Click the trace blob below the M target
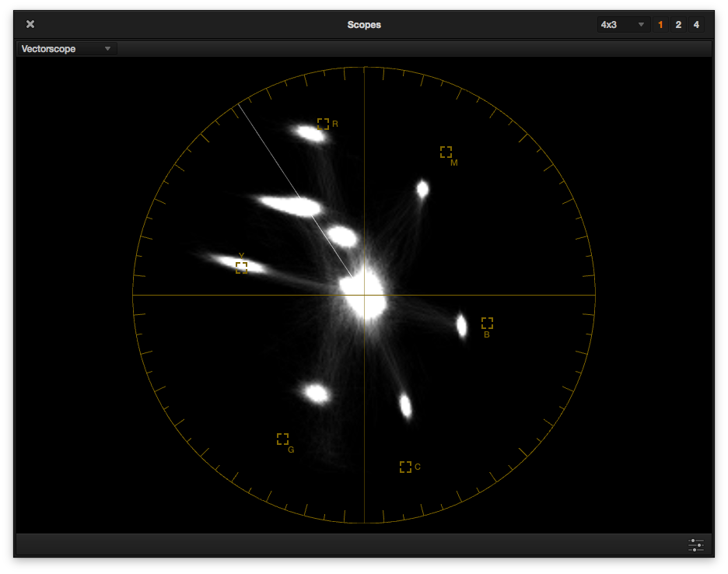Viewport: 728px width, 574px height. pyautogui.click(x=422, y=188)
